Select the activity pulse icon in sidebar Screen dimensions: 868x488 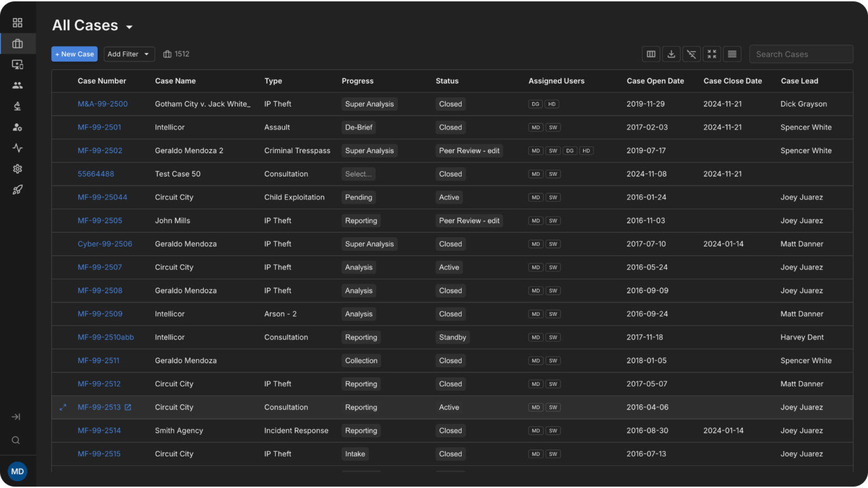[18, 148]
